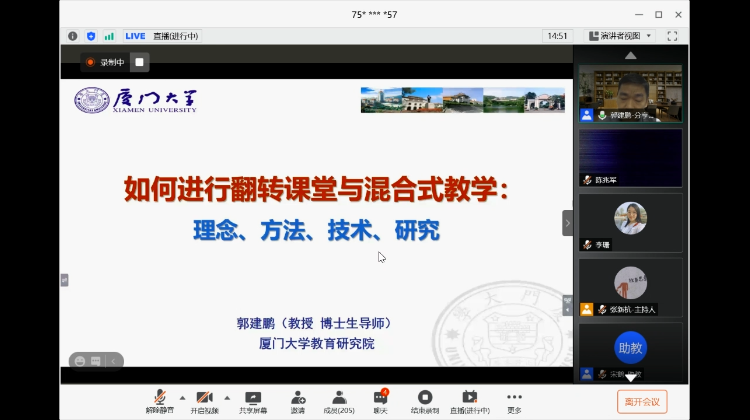Viewport: 750px width, 420px height.
Task: Open the Share Screen tool (共享屏幕)
Action: click(253, 398)
